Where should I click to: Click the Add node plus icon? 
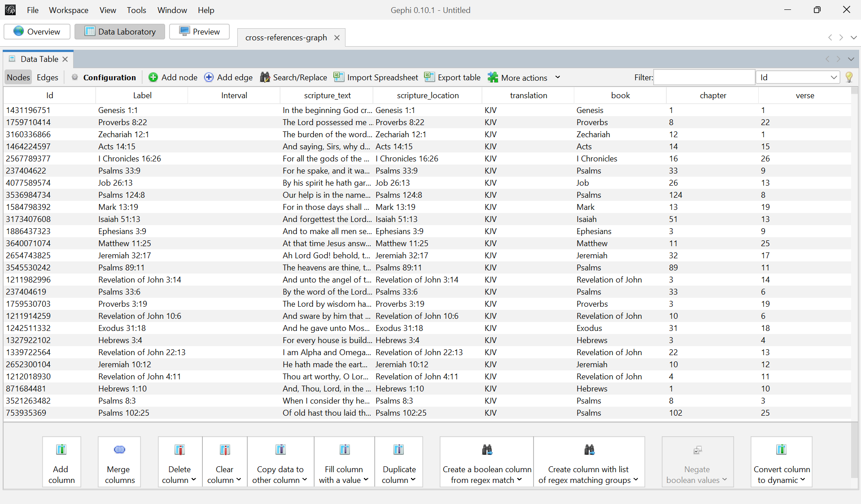click(153, 77)
